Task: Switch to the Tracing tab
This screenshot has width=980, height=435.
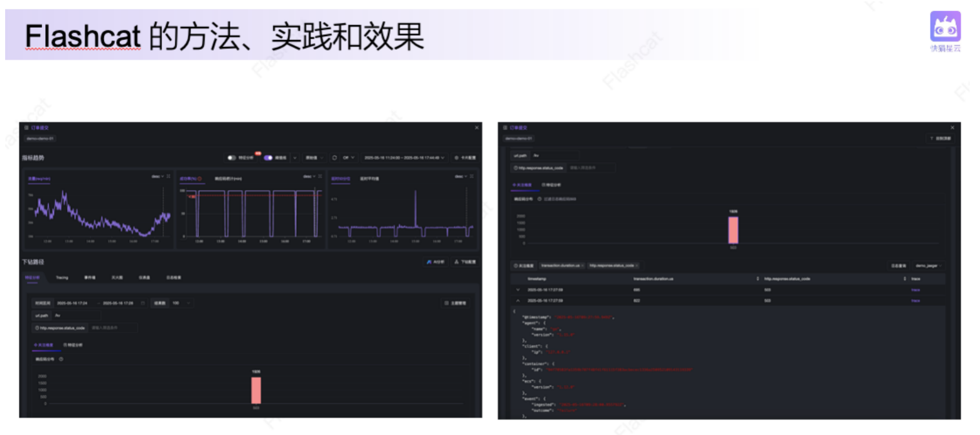Action: click(x=62, y=278)
